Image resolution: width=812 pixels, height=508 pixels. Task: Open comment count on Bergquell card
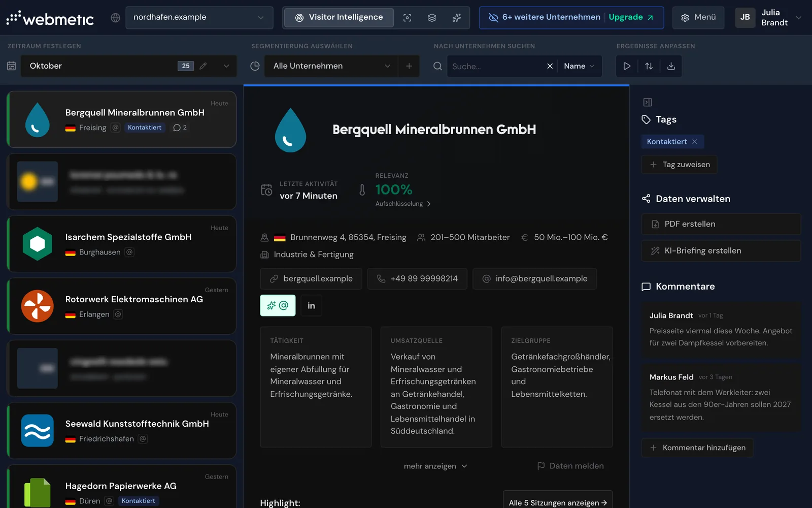point(180,128)
